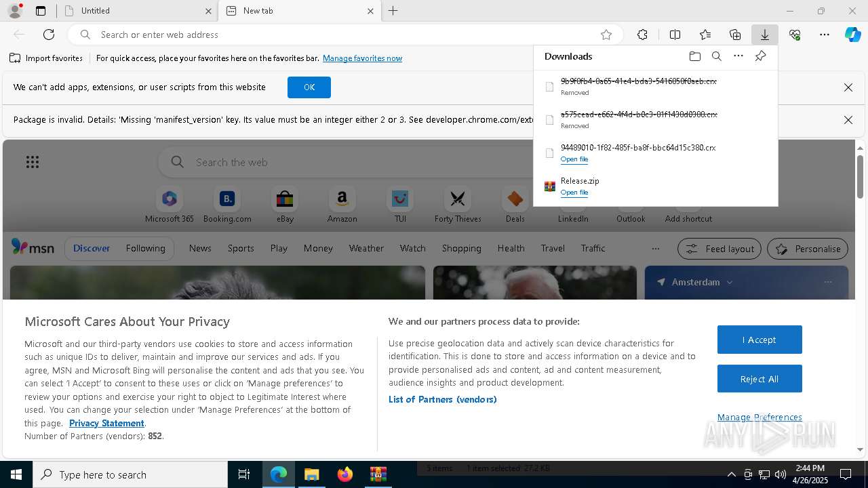Open the TUI shortcut tile
The image size is (868, 488).
400,205
